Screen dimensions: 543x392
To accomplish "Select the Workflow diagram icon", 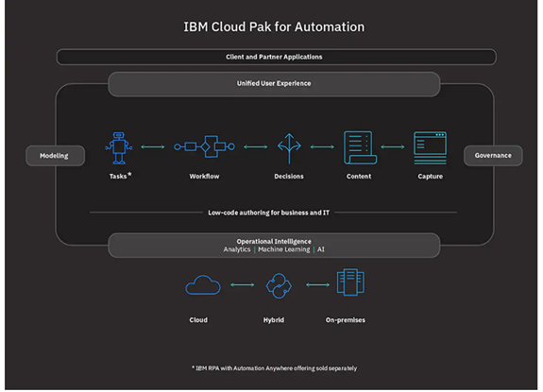I will pos(204,146).
